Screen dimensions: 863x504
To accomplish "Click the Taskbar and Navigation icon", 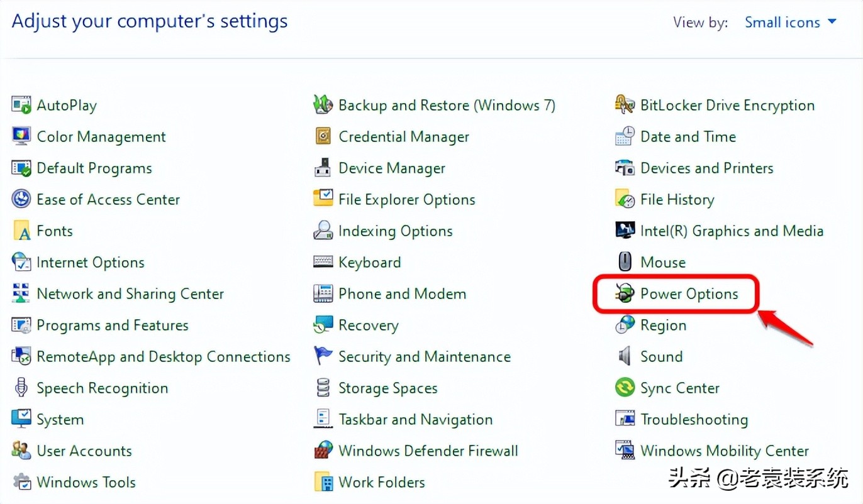I will pyautogui.click(x=323, y=419).
